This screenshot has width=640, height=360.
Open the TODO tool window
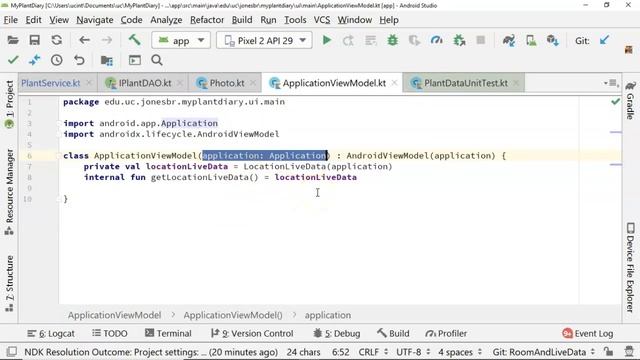click(x=110, y=333)
